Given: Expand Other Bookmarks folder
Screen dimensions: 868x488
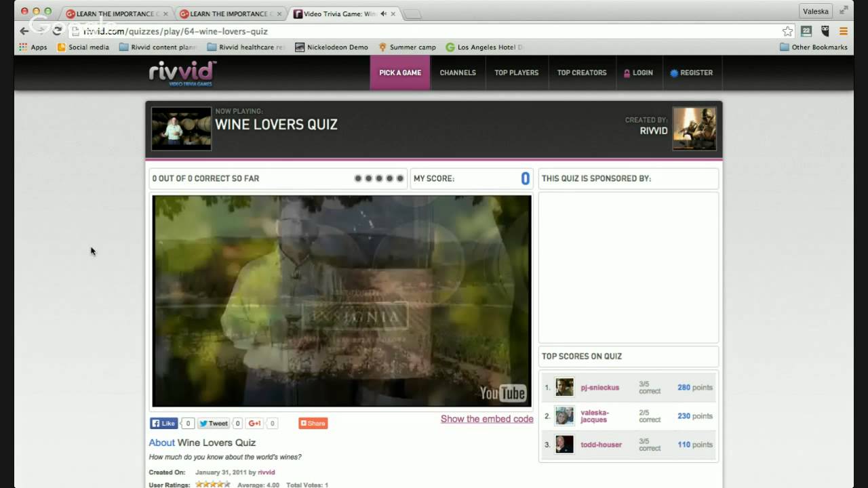Looking at the screenshot, I should pos(814,47).
